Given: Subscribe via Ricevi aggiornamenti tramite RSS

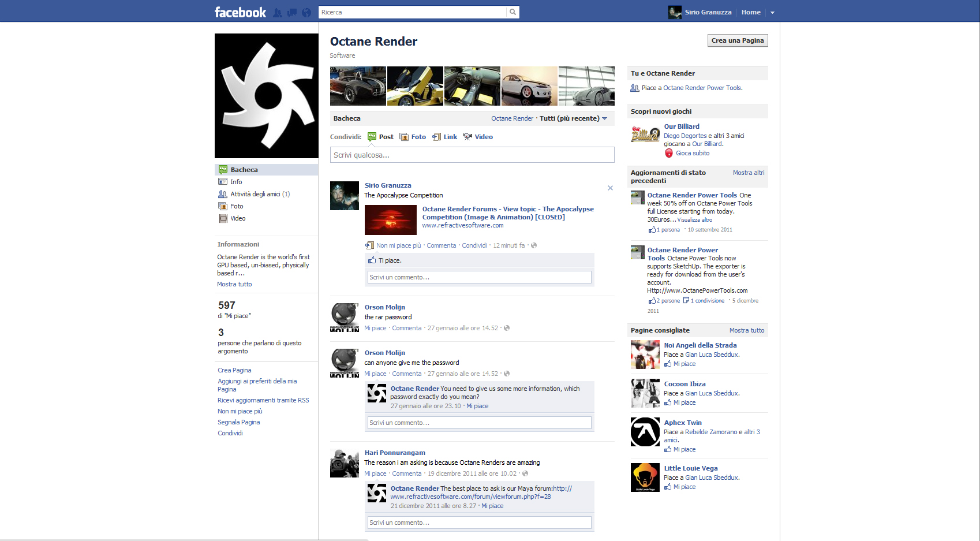Looking at the screenshot, I should (x=263, y=400).
